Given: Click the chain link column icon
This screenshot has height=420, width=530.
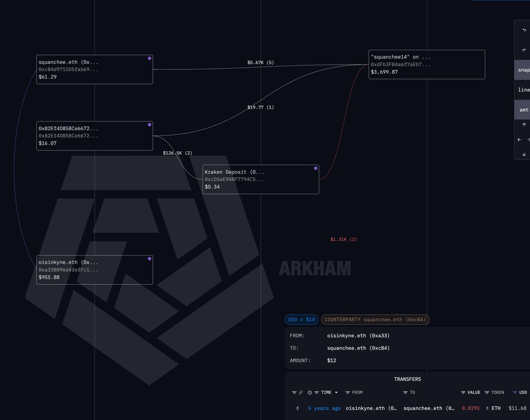Looking at the screenshot, I should click(x=301, y=393).
